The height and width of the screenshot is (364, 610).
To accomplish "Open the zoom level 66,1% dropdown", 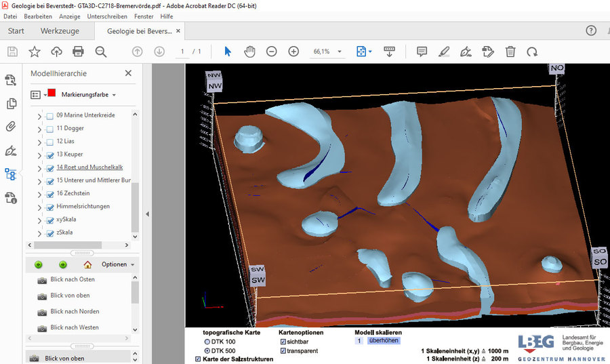I will tap(339, 52).
